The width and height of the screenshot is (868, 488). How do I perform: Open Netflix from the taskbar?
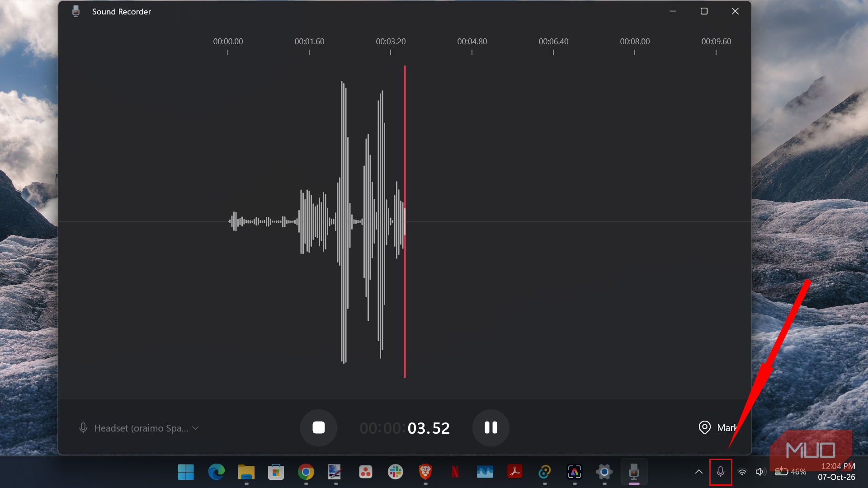coord(455,472)
